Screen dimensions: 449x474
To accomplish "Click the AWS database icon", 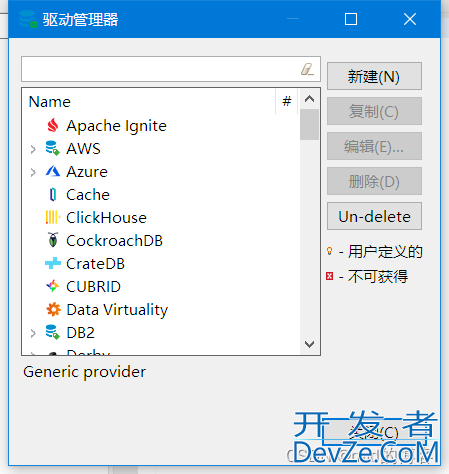I will click(x=53, y=148).
